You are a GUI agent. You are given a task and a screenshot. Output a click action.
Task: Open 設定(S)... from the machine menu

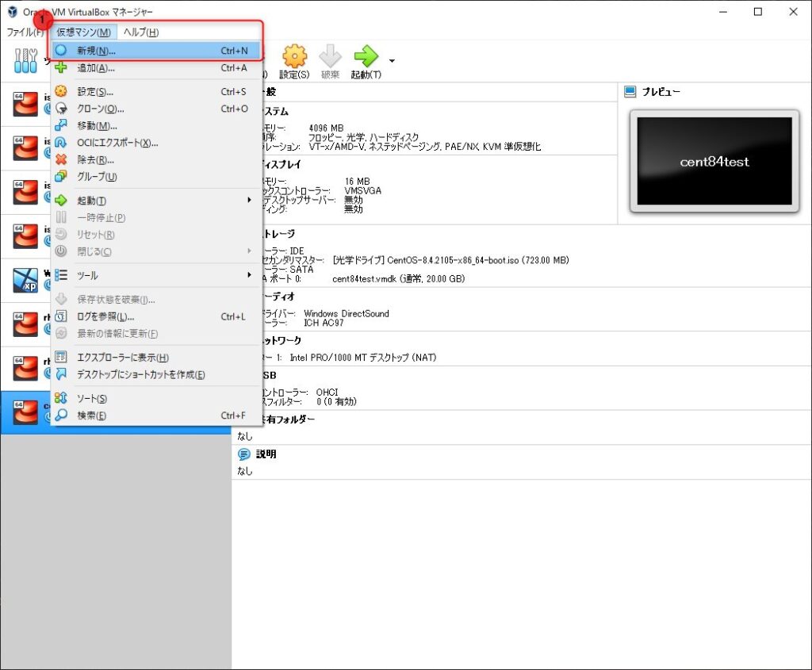pyautogui.click(x=155, y=92)
